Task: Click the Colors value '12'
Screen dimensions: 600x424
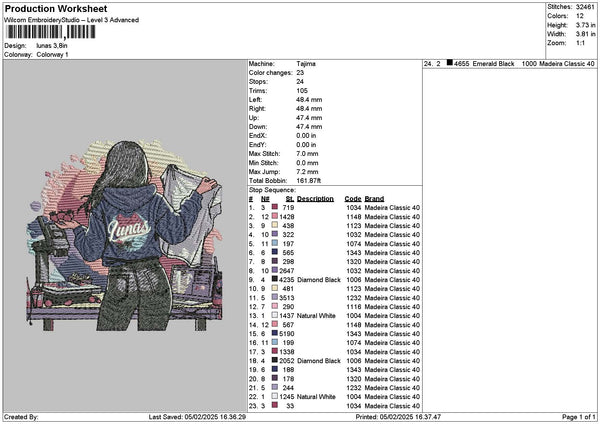Action: tap(580, 16)
